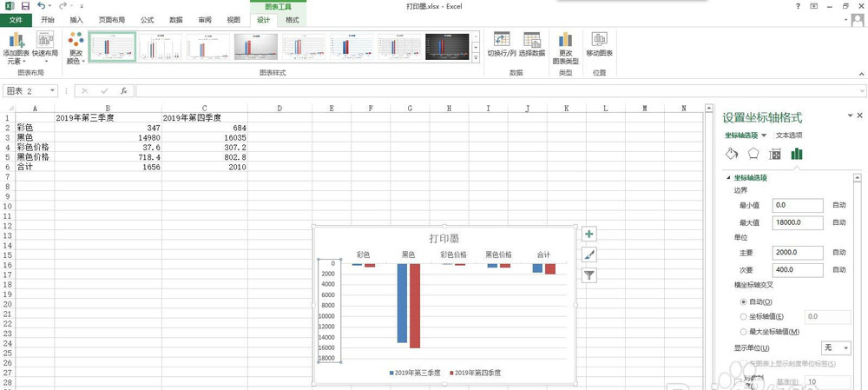Click Change Chart Type (更改图表类型) icon
This screenshot has height=390, width=868.
click(x=566, y=46)
